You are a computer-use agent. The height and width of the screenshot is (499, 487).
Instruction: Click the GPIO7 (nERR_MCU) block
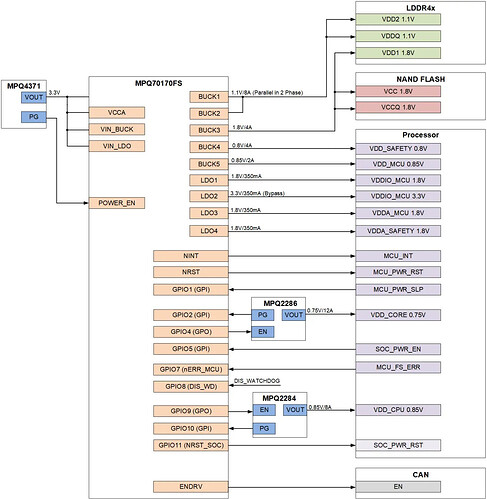(x=191, y=370)
